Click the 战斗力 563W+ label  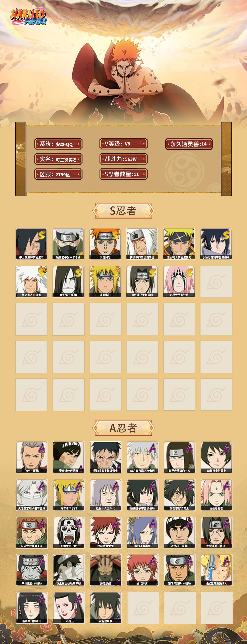pos(123,159)
